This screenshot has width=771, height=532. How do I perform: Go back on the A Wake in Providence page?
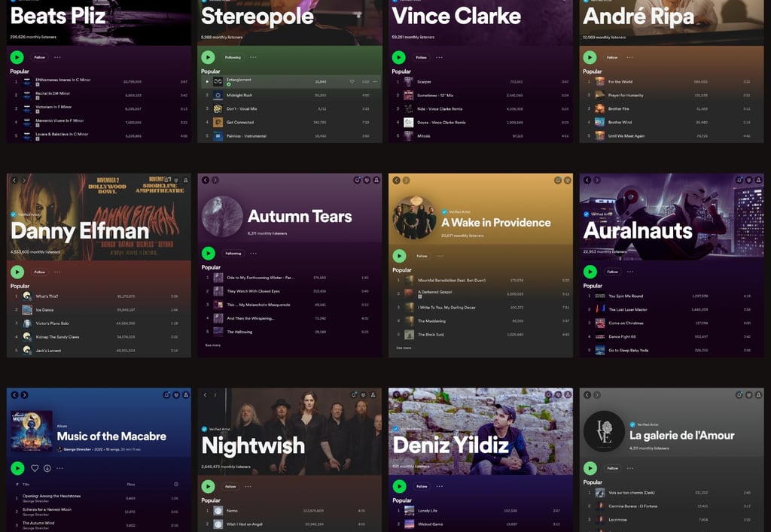396,181
